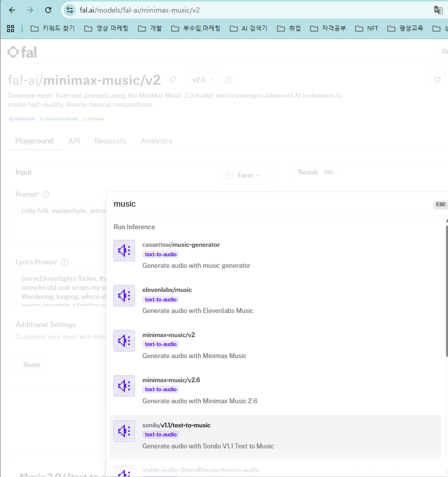This screenshot has height=477, width=448.
Task: Click the cassetteai music-generator audio icon
Action: (x=124, y=250)
